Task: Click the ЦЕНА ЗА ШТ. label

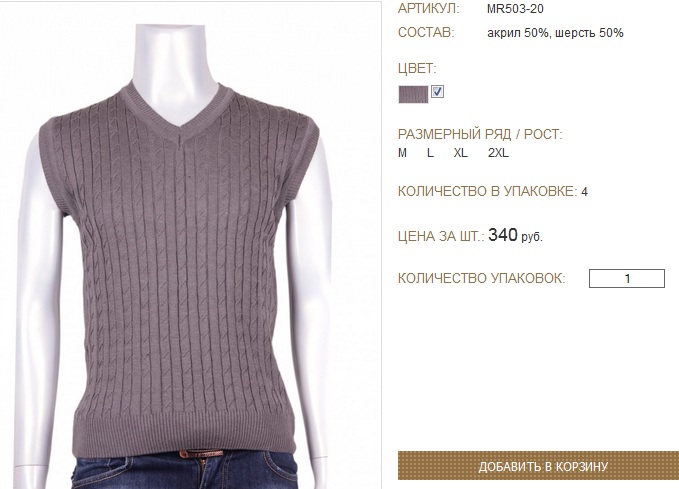Action: point(441,236)
